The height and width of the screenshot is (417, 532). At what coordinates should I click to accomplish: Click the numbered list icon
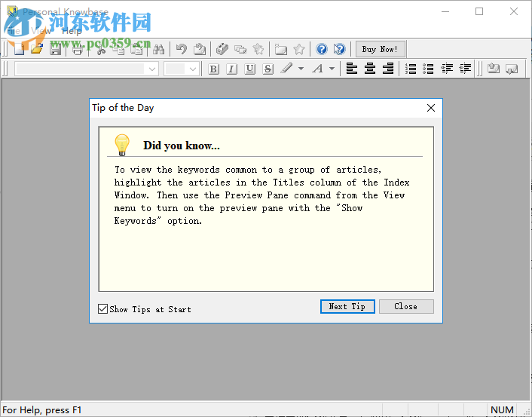tap(411, 69)
